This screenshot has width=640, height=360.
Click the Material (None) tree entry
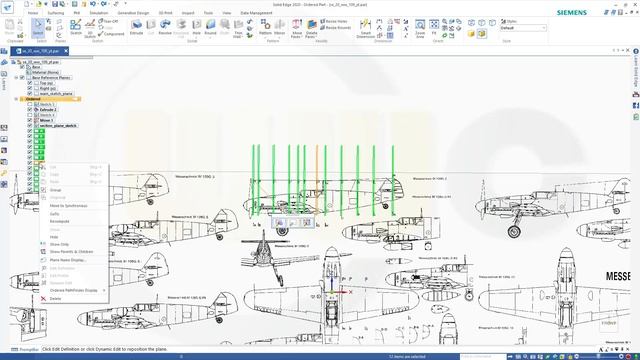pos(45,72)
